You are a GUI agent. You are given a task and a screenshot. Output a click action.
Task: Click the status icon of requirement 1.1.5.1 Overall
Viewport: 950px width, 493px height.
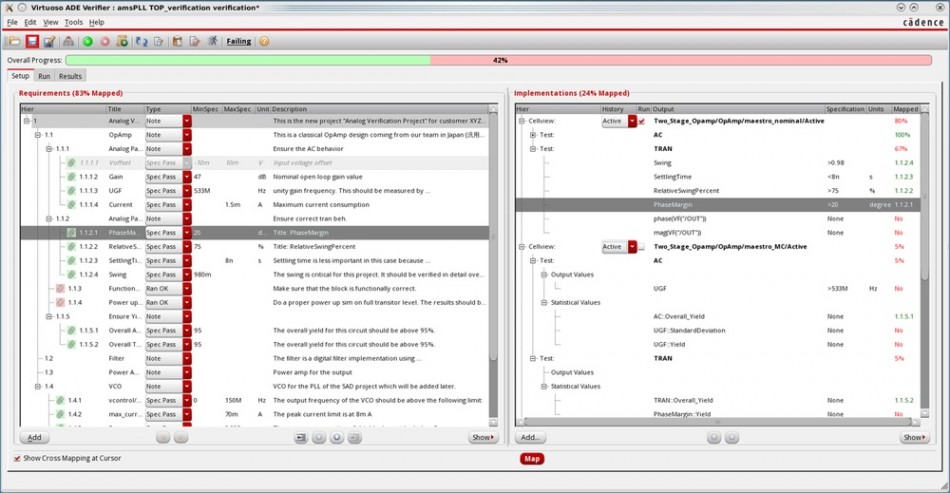click(x=71, y=331)
